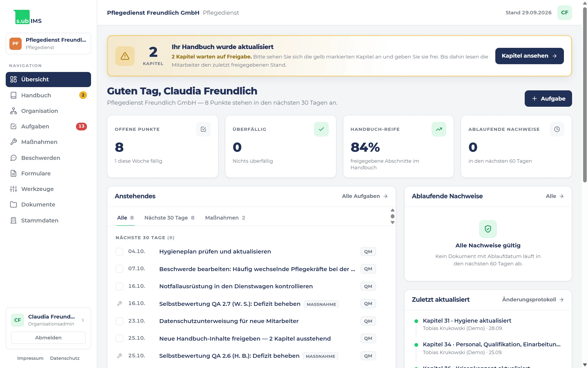
Task: Click the Anstehendes list scroll-down arrow
Action: click(x=392, y=222)
